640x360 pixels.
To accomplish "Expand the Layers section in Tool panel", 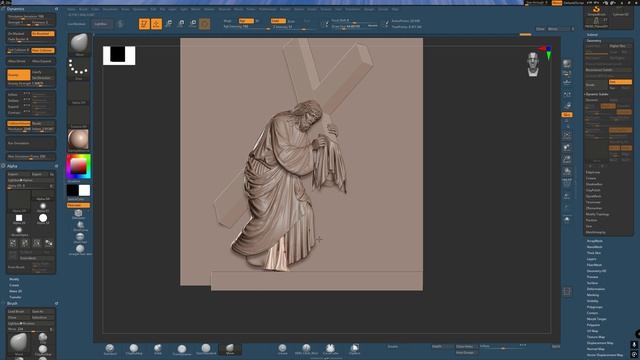I will (x=591, y=259).
